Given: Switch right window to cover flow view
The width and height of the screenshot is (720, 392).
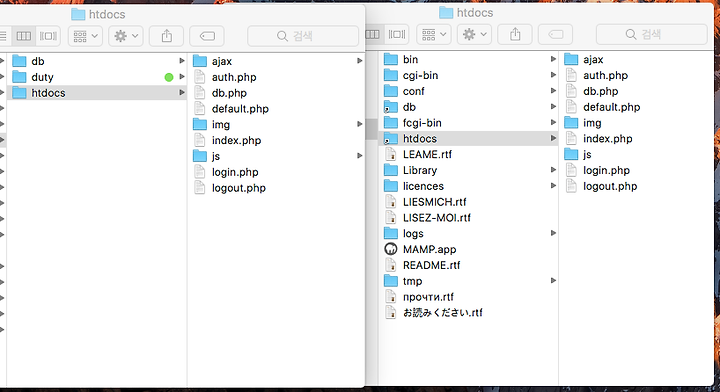Looking at the screenshot, I should (397, 34).
